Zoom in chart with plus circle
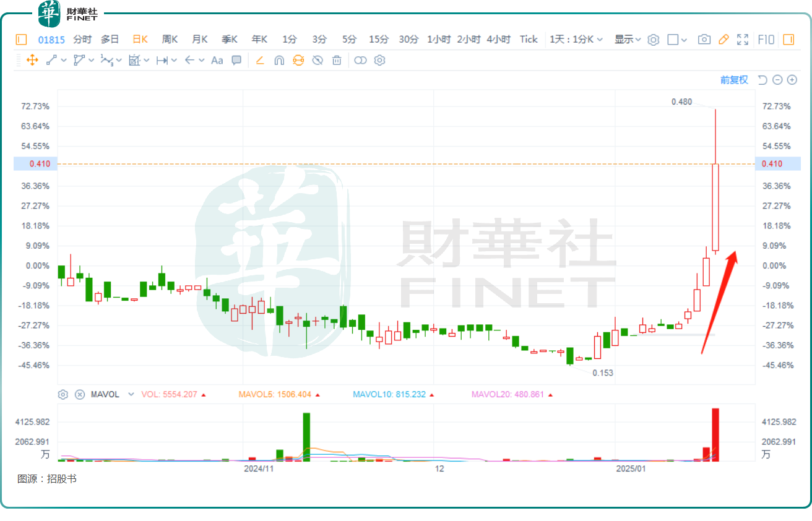812x521 pixels. (x=792, y=80)
